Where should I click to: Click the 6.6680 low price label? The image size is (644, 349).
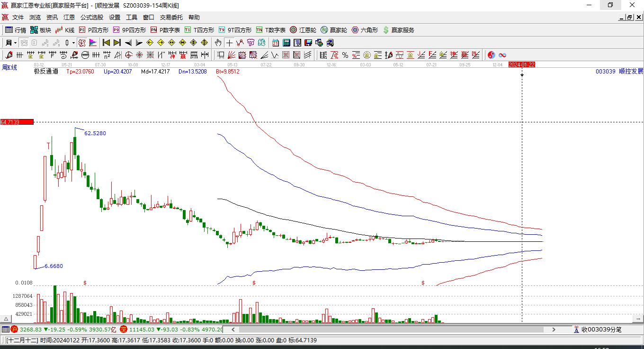(54, 266)
